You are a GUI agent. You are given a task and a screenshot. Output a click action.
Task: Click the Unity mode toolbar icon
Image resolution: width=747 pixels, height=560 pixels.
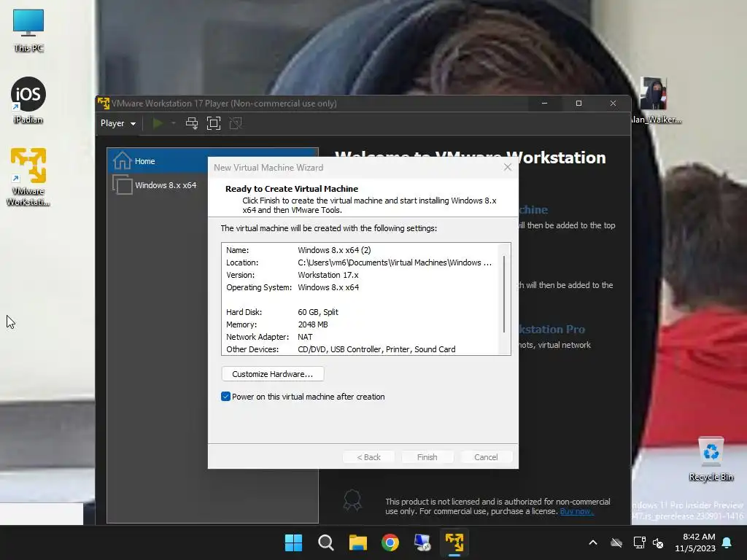(x=236, y=123)
